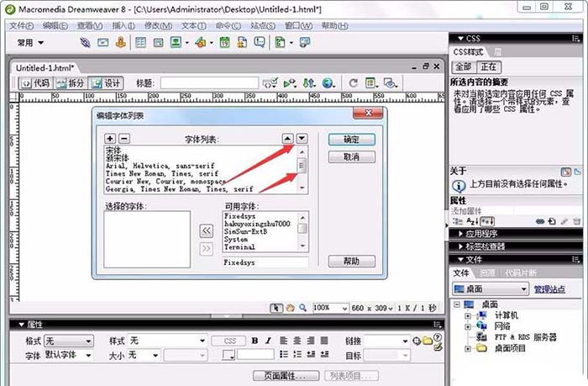
Task: Click the font list scrollbar thumb
Action: 302,166
